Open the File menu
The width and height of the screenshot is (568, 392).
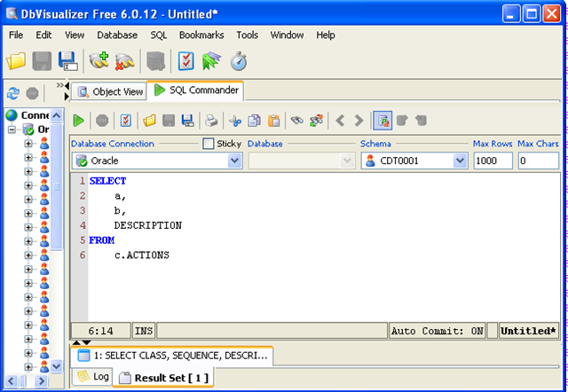(16, 35)
